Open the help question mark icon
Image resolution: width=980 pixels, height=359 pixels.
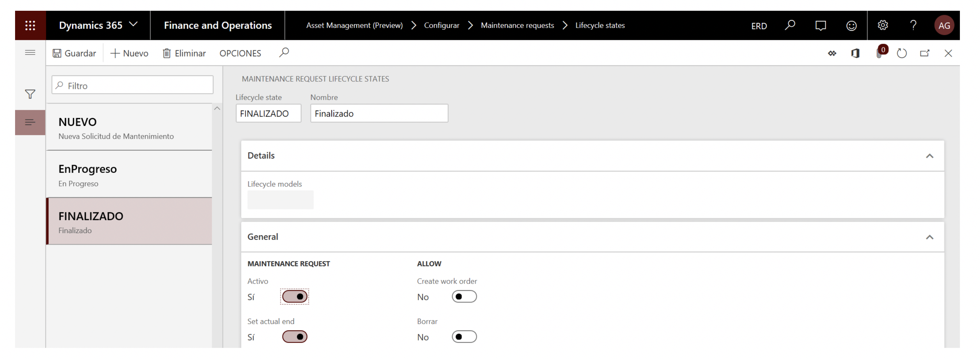point(913,25)
